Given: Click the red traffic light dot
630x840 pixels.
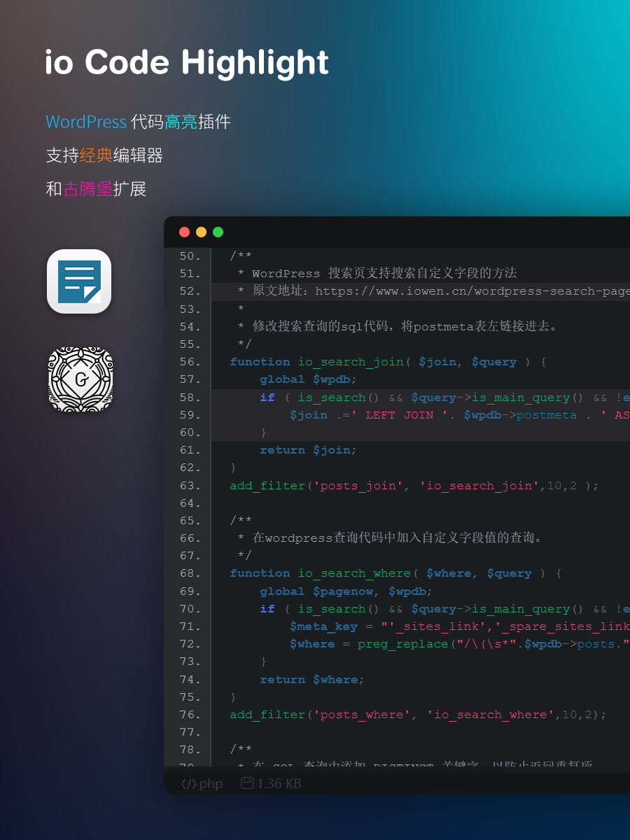Looking at the screenshot, I should click(184, 232).
